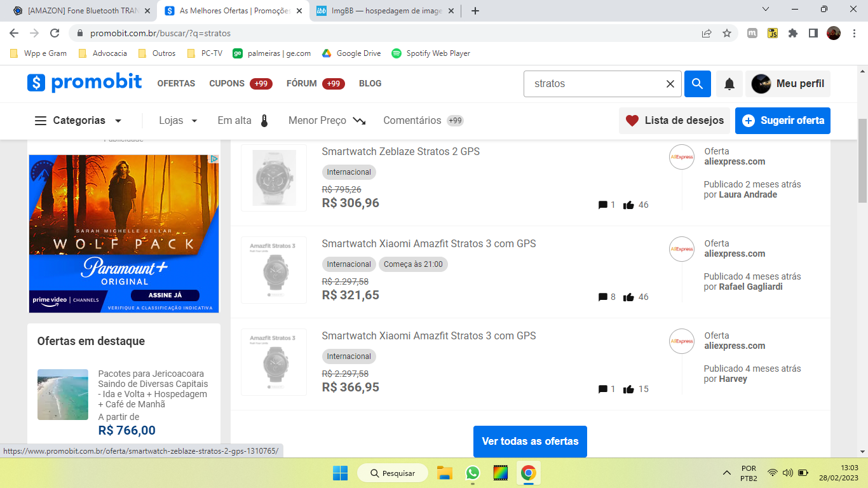
Task: Click Ver todas as ofertas button
Action: point(530,442)
